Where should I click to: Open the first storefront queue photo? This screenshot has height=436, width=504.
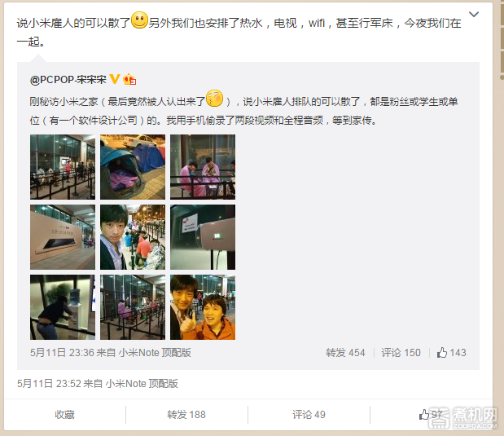pos(63,167)
